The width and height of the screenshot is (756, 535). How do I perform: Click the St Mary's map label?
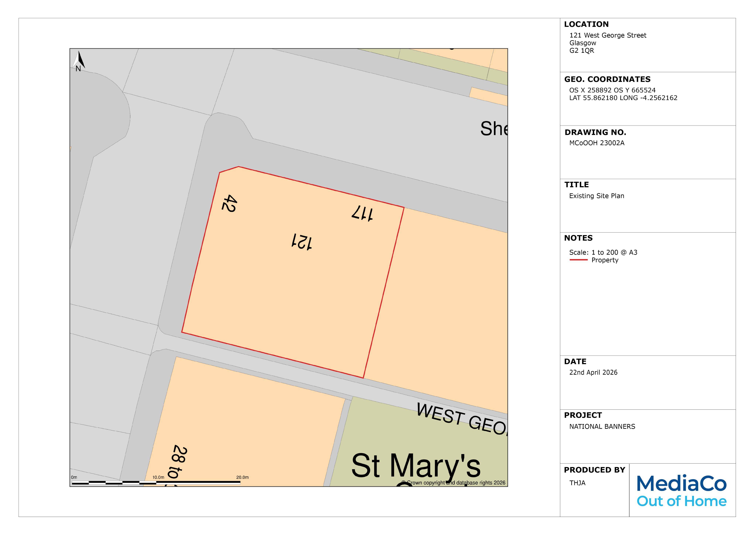(416, 466)
